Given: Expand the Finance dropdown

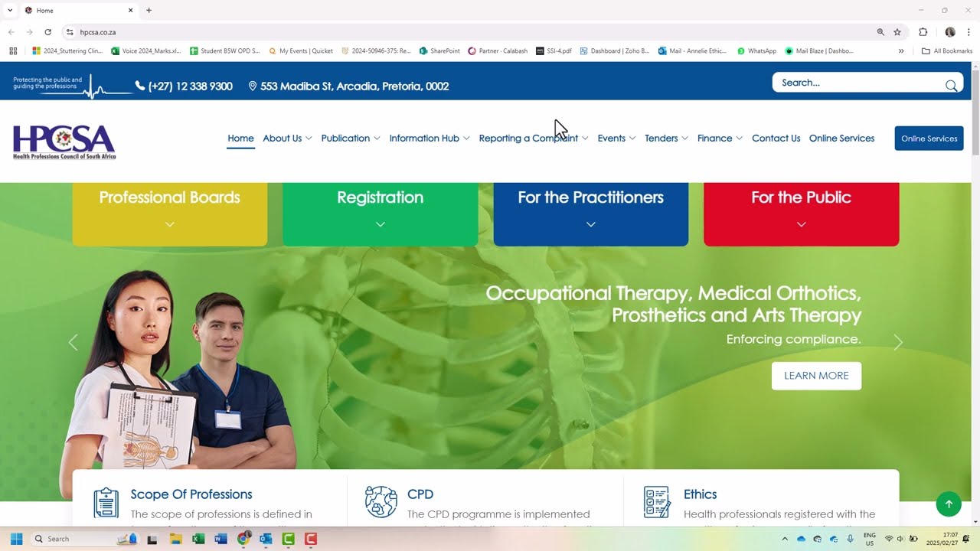Looking at the screenshot, I should tap(720, 138).
